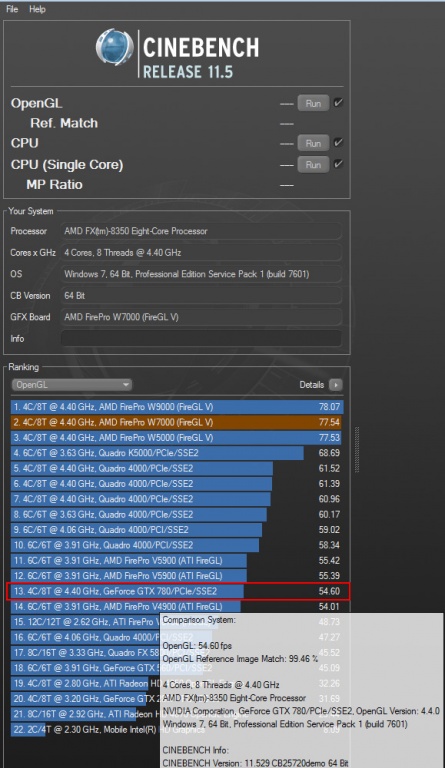Select ranking row 1 AMD FirePro W9000
Viewport: 445px width, 768px height.
[177, 407]
